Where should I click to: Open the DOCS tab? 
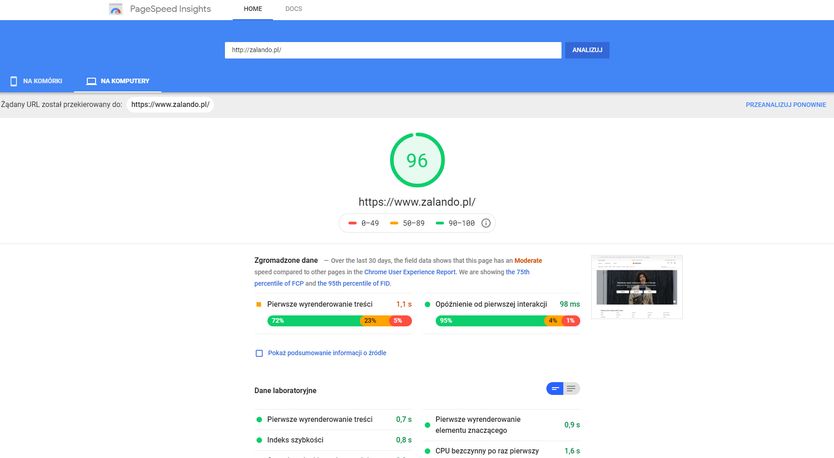click(294, 9)
